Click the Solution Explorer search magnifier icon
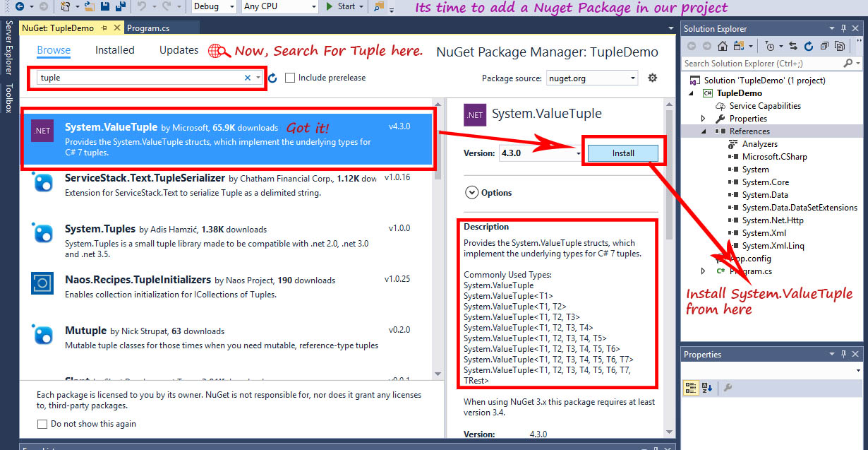This screenshot has width=868, height=450. tap(848, 64)
